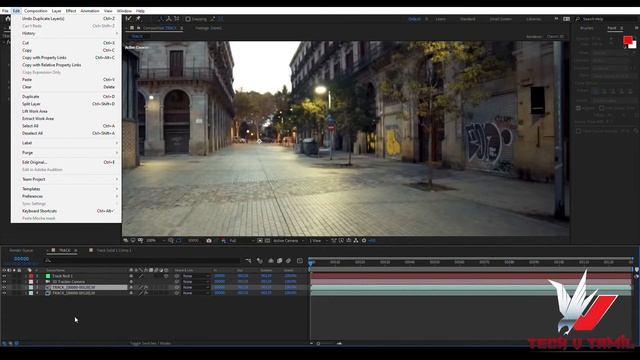Select the 3D Tracker Camera layer
The image size is (640, 360).
pyautogui.click(x=69, y=282)
